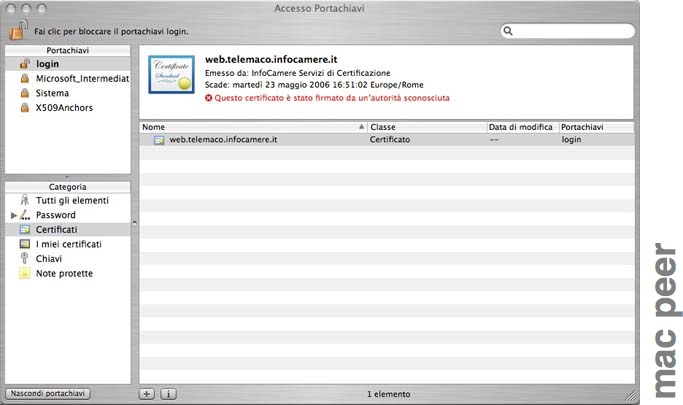Click the 1 elemento status text
The height and width of the screenshot is (405, 683).
[x=389, y=394]
